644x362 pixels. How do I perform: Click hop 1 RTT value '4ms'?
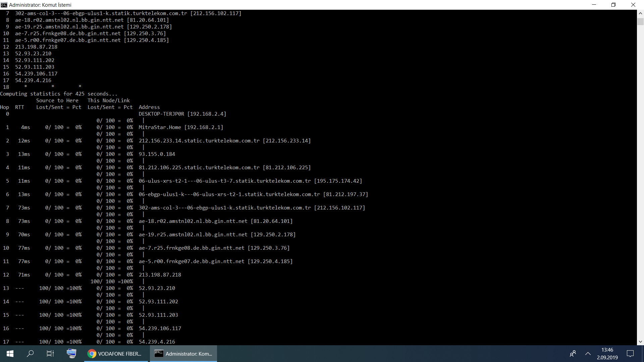pos(25,127)
